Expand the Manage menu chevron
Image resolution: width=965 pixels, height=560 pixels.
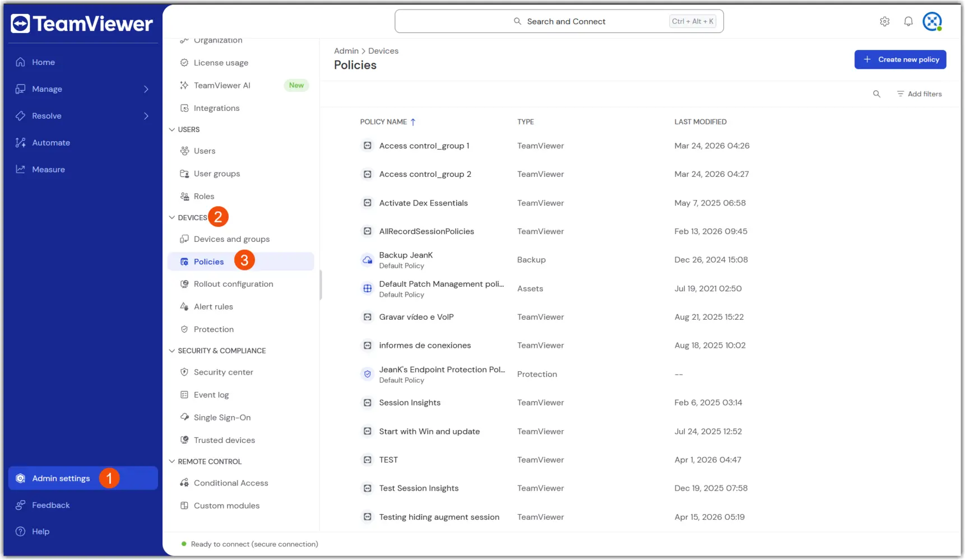pyautogui.click(x=146, y=89)
